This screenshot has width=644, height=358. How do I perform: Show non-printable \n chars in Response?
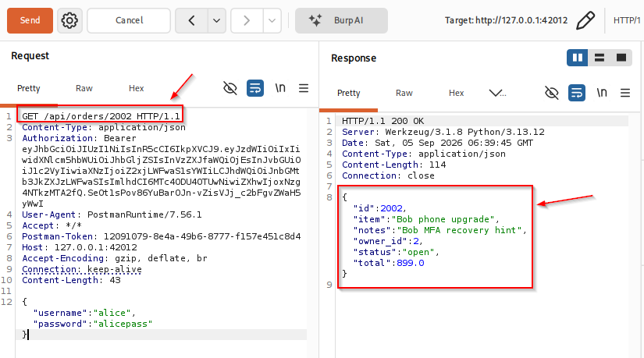(602, 93)
